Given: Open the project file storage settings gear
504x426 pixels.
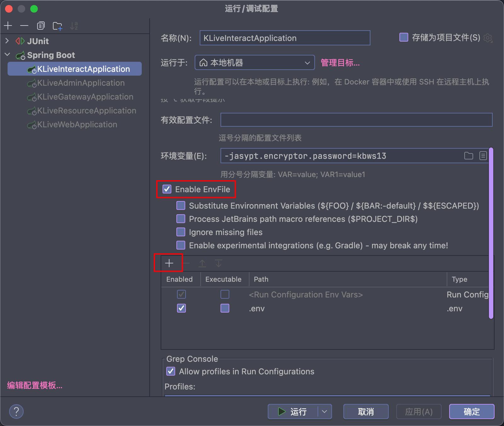Looking at the screenshot, I should tap(488, 38).
